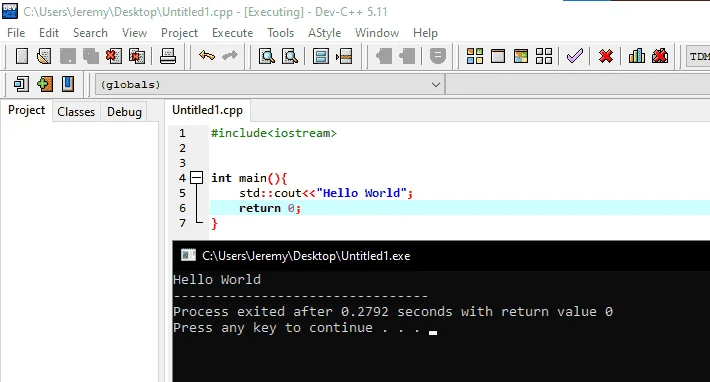Open the File menu

click(x=16, y=33)
